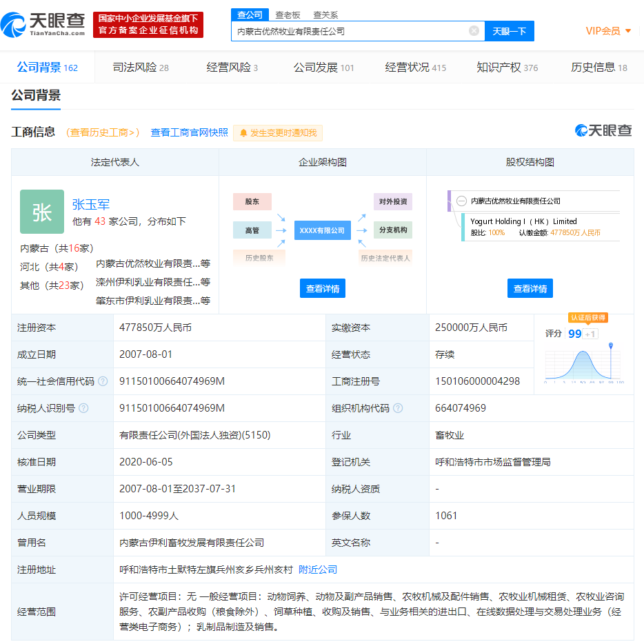Switch to the 查关系 search tab

pos(325,15)
